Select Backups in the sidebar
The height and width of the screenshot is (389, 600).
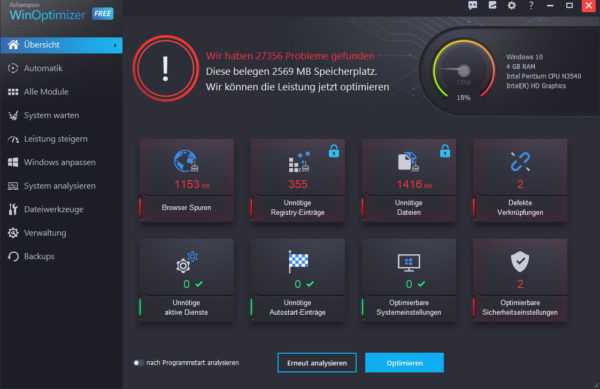pos(61,256)
